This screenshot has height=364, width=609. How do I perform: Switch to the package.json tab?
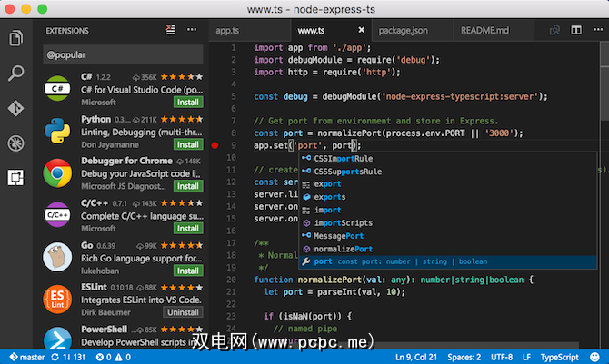point(403,31)
